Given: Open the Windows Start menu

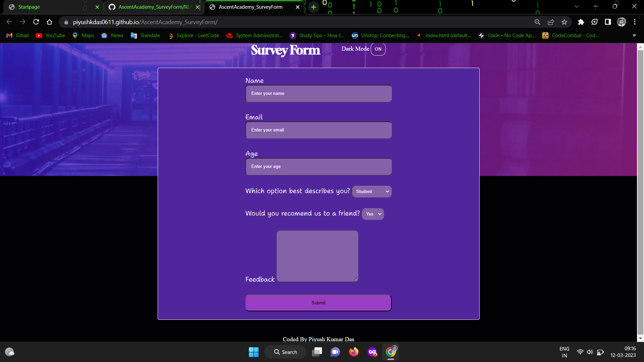Looking at the screenshot, I should pyautogui.click(x=254, y=352).
